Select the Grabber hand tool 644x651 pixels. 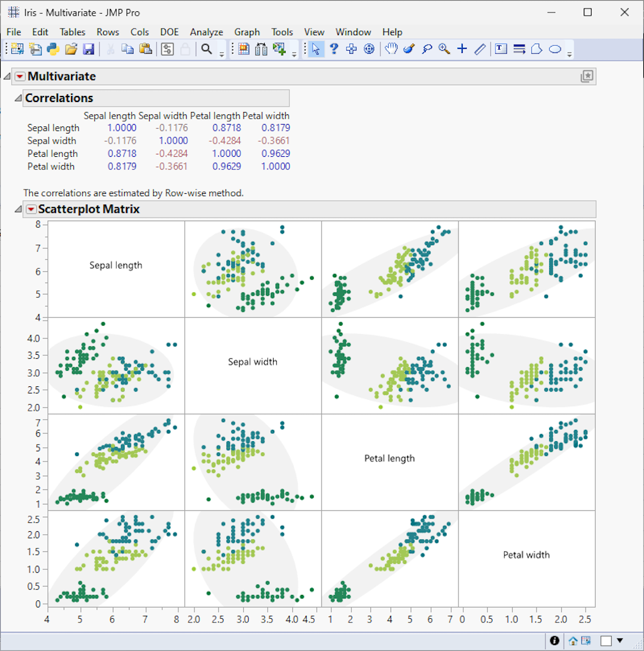(x=391, y=49)
